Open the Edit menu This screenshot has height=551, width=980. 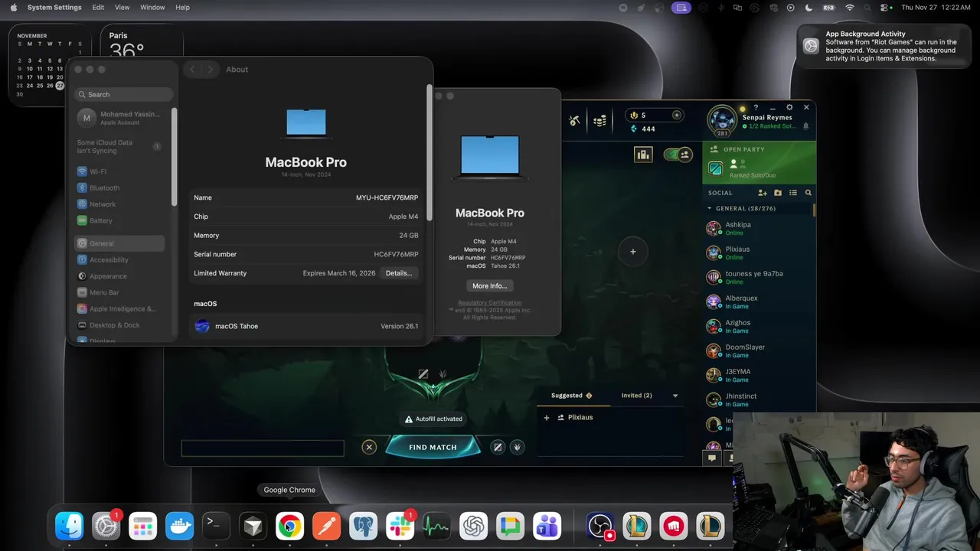(98, 7)
